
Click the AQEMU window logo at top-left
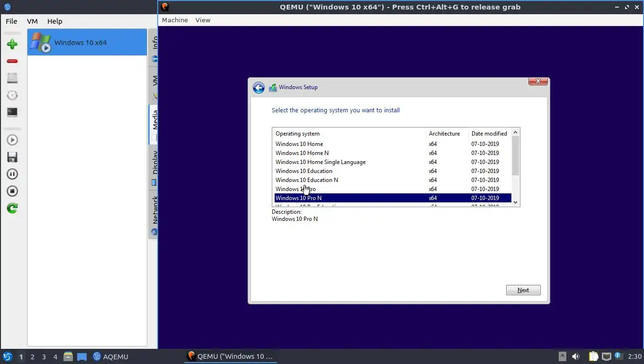(7, 7)
